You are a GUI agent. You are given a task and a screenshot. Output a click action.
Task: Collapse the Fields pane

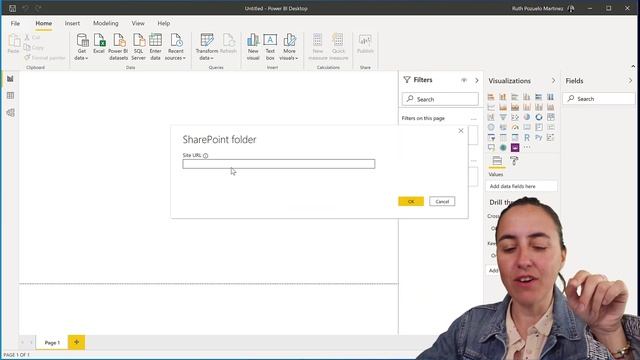[x=630, y=81]
